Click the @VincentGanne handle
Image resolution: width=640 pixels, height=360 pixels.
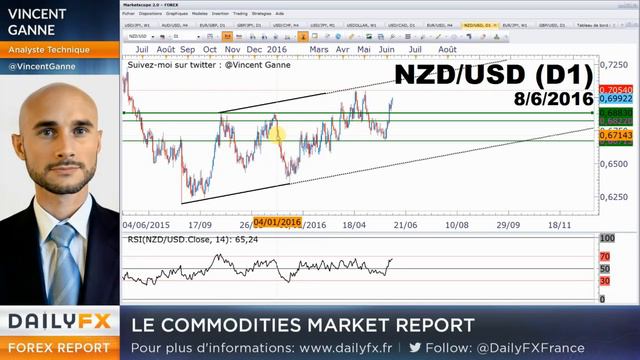[42, 67]
